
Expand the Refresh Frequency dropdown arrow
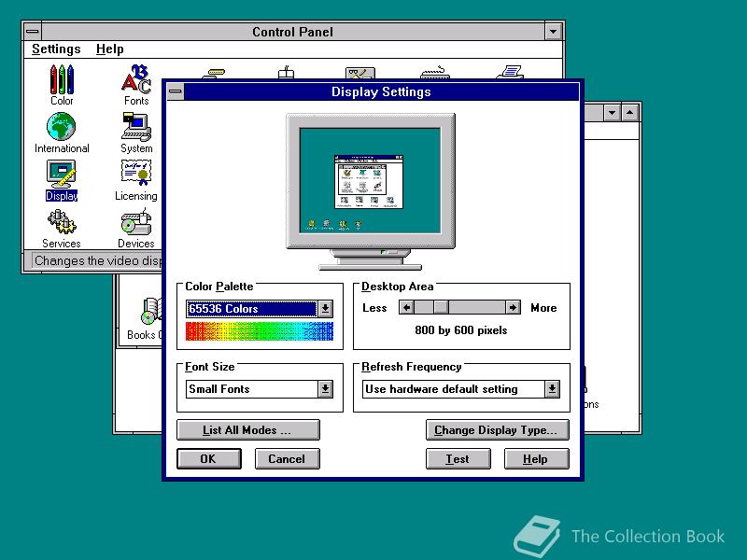[x=552, y=389]
